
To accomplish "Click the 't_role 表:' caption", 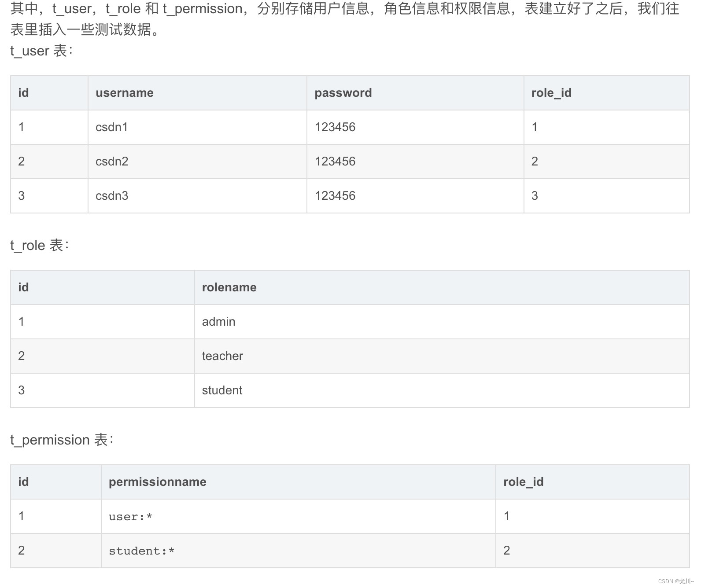I will [x=40, y=246].
